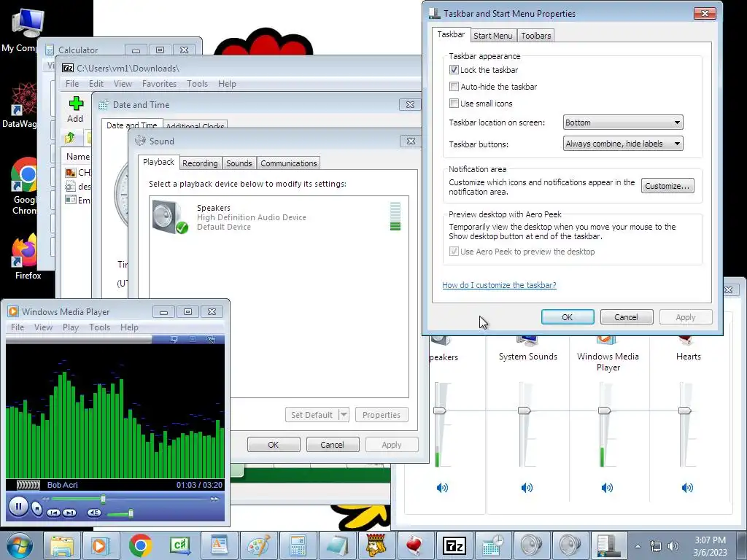Image resolution: width=747 pixels, height=560 pixels.
Task: Click the Properties button in Sound dialog
Action: (381, 415)
